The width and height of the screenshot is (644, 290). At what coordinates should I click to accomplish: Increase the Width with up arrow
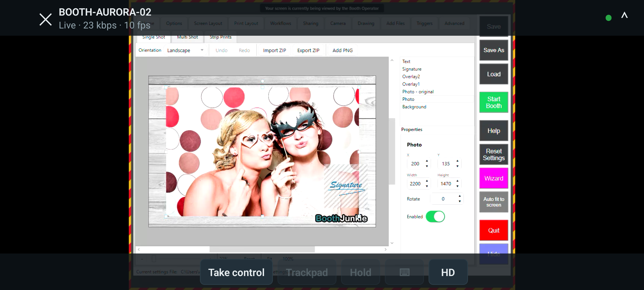tap(427, 181)
